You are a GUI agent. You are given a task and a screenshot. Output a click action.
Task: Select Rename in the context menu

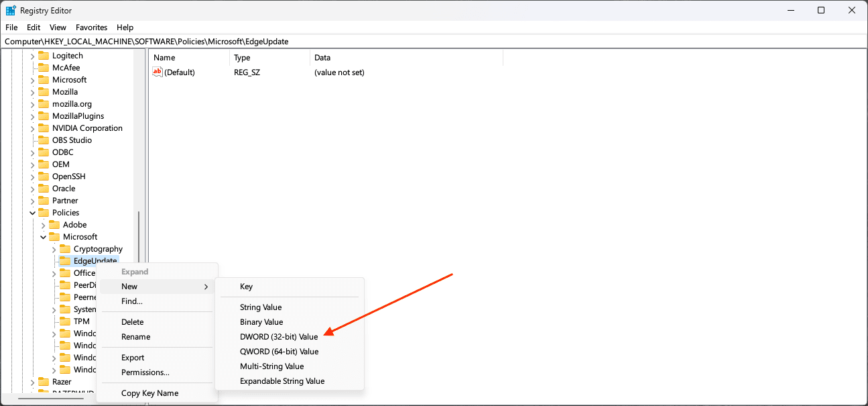click(x=158, y=337)
